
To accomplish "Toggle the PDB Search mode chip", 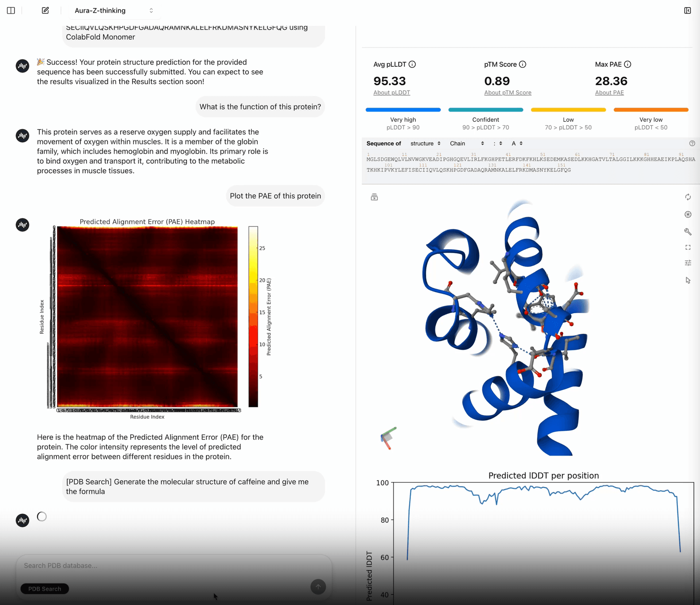I will point(44,589).
